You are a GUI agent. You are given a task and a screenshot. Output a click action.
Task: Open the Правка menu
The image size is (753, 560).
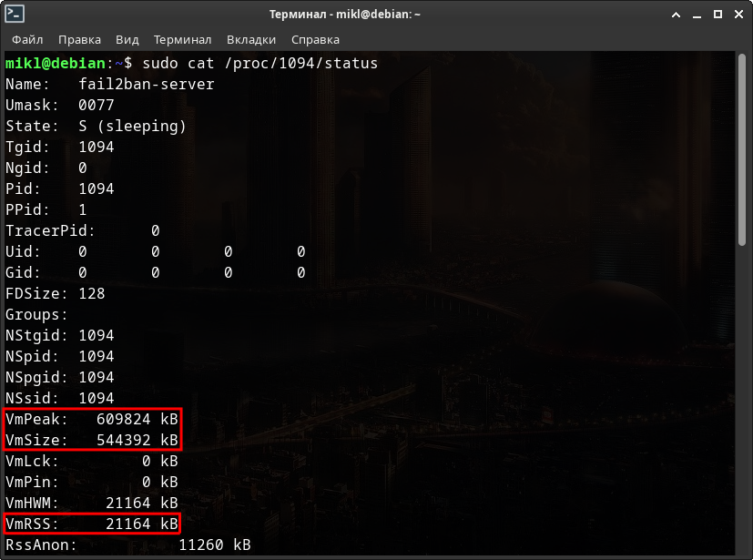pyautogui.click(x=79, y=40)
